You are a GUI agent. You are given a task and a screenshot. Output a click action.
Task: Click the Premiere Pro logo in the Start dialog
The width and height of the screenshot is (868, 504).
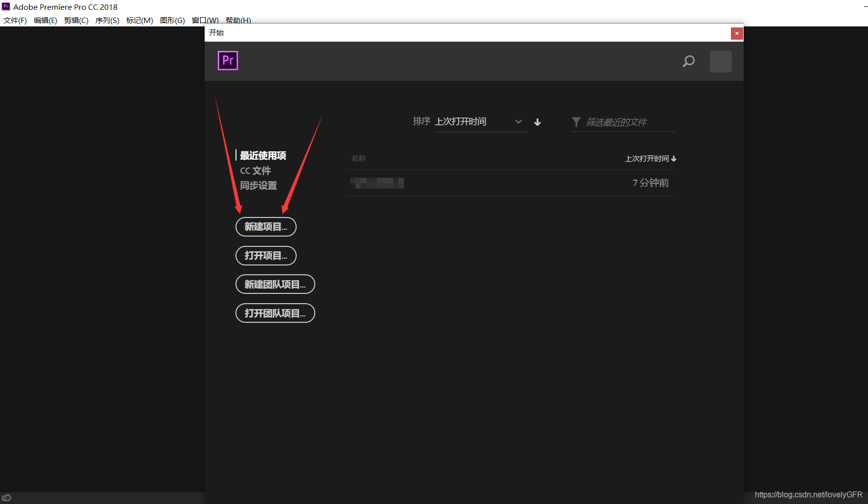point(228,61)
